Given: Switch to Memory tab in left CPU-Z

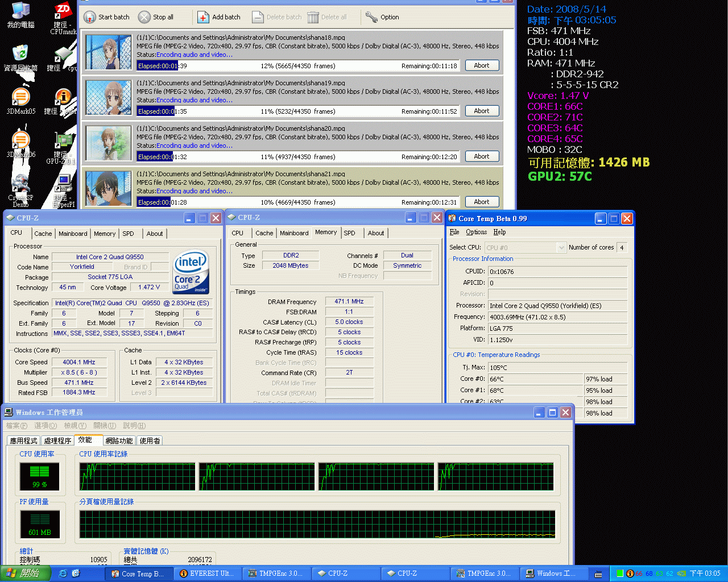Looking at the screenshot, I should (x=105, y=234).
